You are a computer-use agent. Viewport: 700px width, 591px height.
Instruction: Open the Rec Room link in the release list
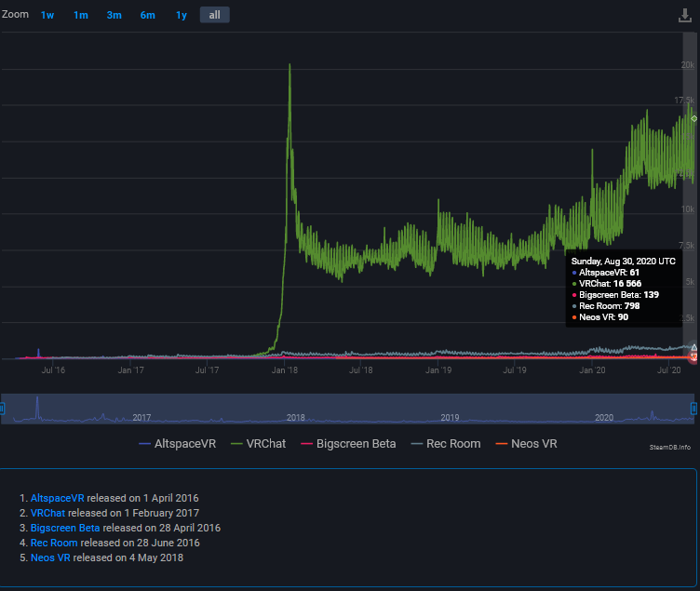[54, 543]
